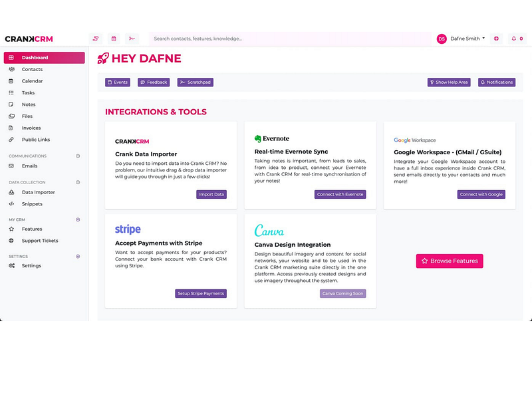Go to Dashboard in the sidebar
The image size is (532, 399).
44,58
